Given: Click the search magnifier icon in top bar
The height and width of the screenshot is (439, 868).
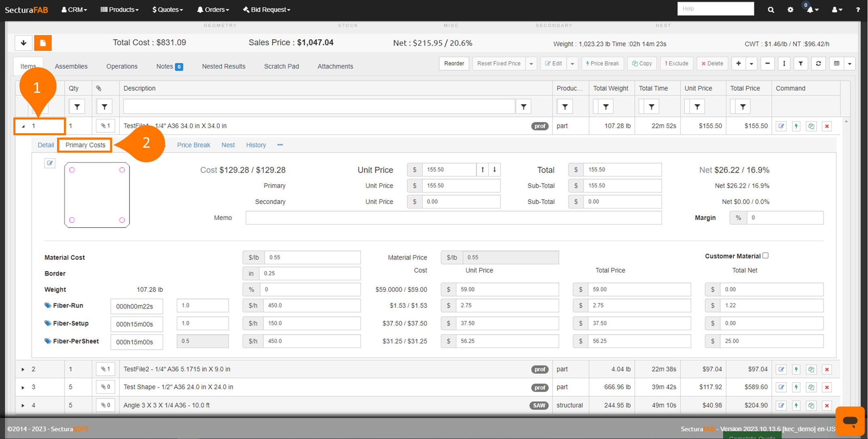Looking at the screenshot, I should click(x=770, y=10).
